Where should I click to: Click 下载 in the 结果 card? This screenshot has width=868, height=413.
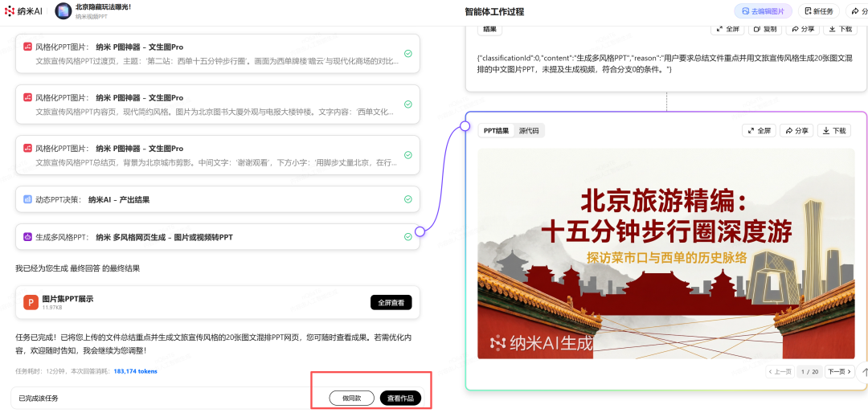(841, 29)
